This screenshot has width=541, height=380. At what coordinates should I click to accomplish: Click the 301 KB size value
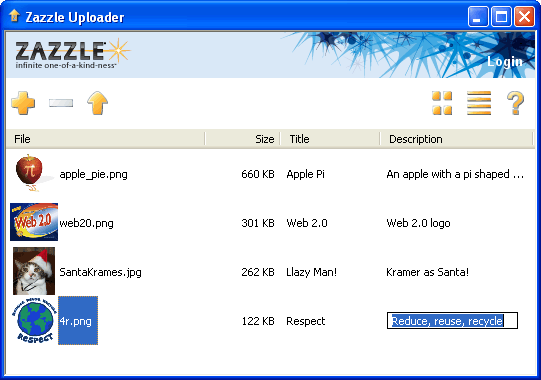point(258,223)
